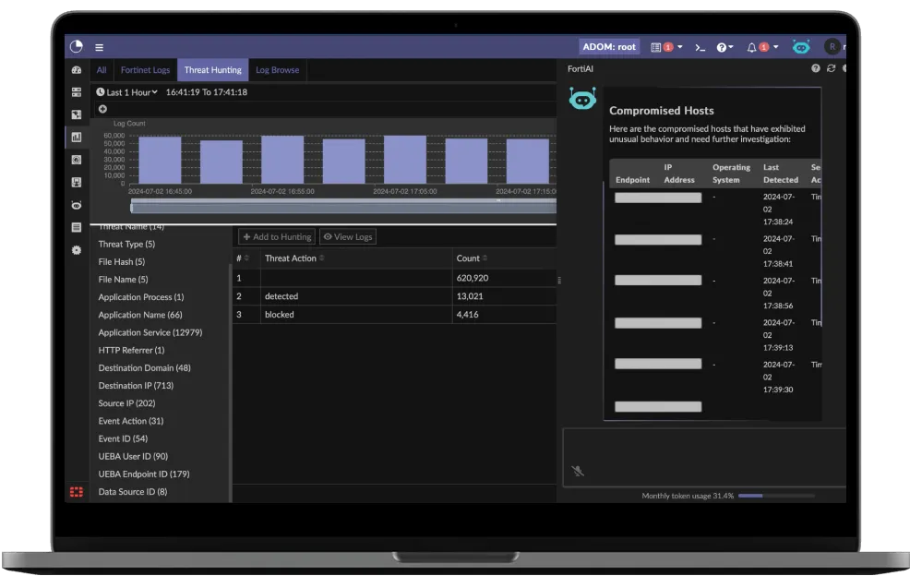The height and width of the screenshot is (588, 910).
Task: Switch to the Fortinet Logs tab
Action: pyautogui.click(x=146, y=69)
